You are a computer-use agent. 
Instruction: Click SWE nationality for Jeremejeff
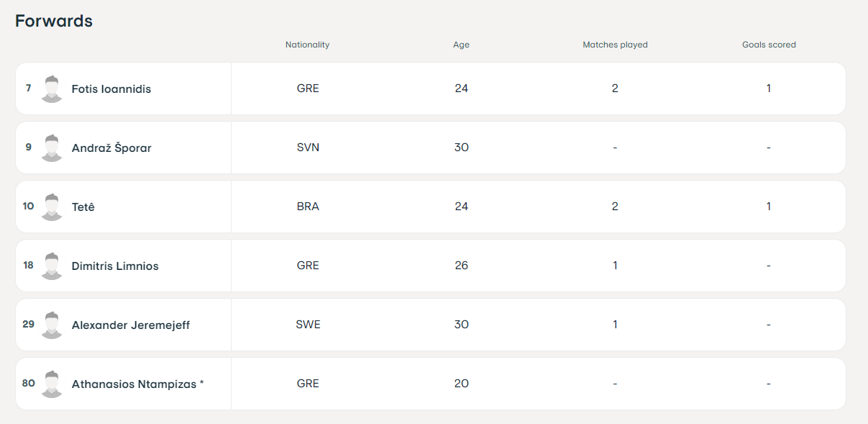(x=308, y=325)
